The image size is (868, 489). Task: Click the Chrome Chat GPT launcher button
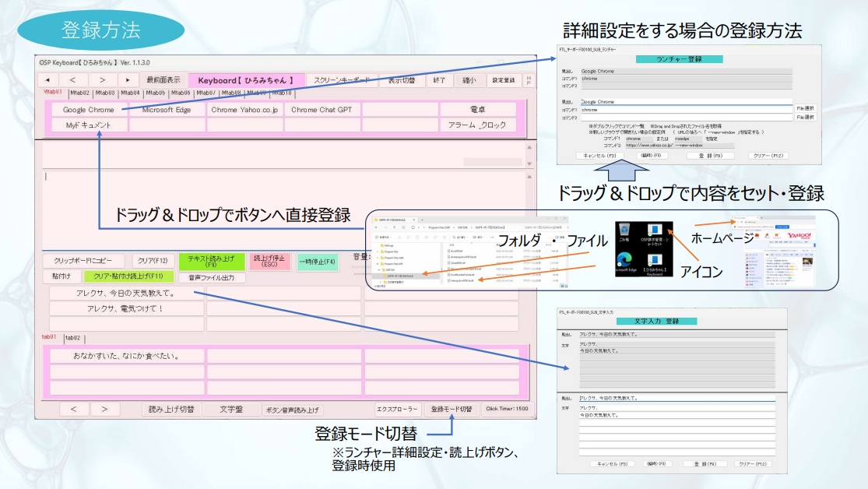[322, 110]
